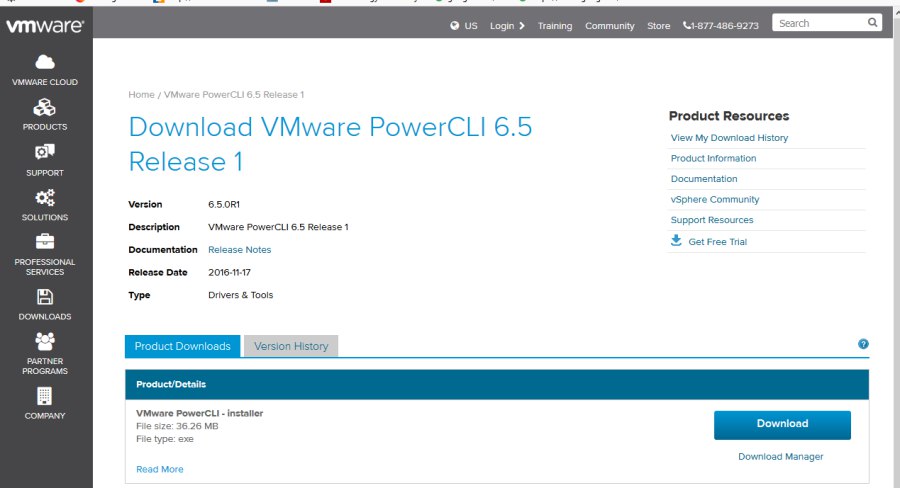Switch to the Version History tab
900x488 pixels.
(x=291, y=346)
